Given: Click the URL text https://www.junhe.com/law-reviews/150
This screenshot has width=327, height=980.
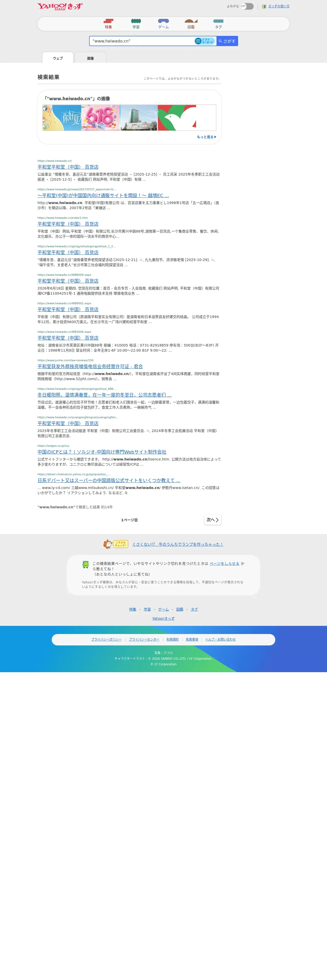Looking at the screenshot, I should point(65,360).
